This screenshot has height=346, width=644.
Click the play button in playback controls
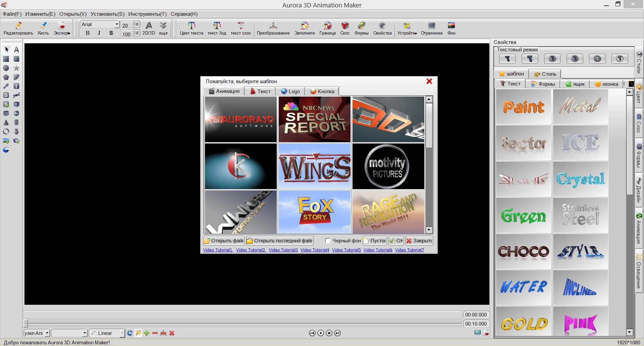click(x=321, y=333)
